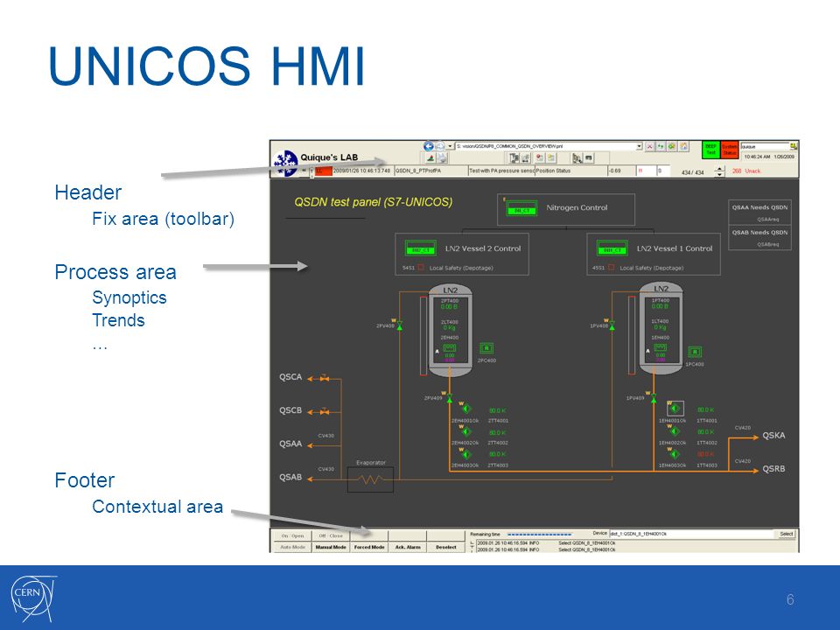Toggle 54S1 Local Safety indicator box
840x630 pixels.
(421, 267)
